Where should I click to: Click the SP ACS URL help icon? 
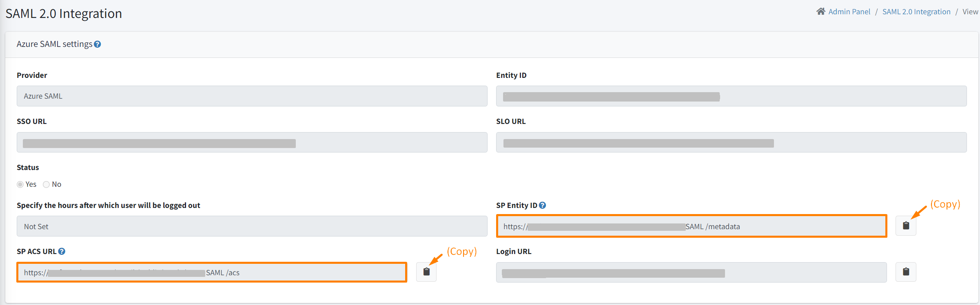[x=62, y=252]
